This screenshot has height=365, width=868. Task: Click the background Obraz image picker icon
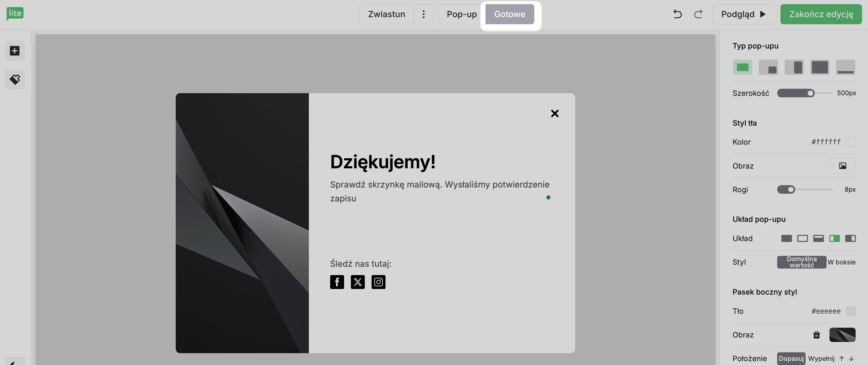842,166
